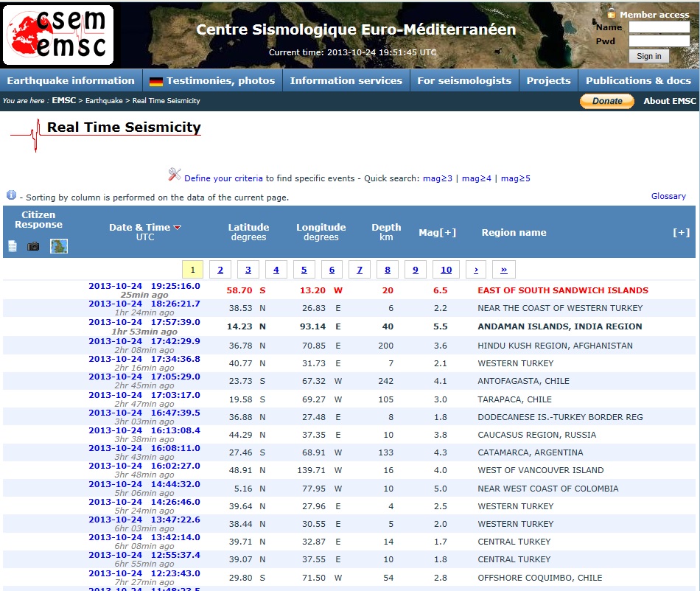Click NEAR WEST COAST OF COLOMBIA text
The height and width of the screenshot is (591, 700).
[x=548, y=489]
